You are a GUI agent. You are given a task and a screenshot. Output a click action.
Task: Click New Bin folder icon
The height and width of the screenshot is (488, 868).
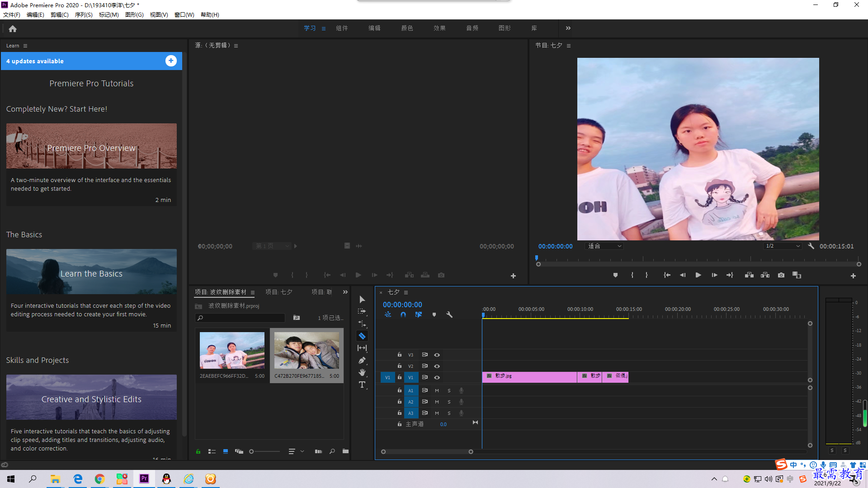[x=345, y=451]
